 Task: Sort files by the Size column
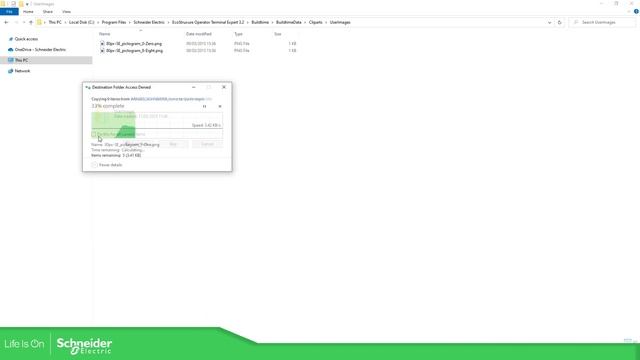[x=278, y=34]
